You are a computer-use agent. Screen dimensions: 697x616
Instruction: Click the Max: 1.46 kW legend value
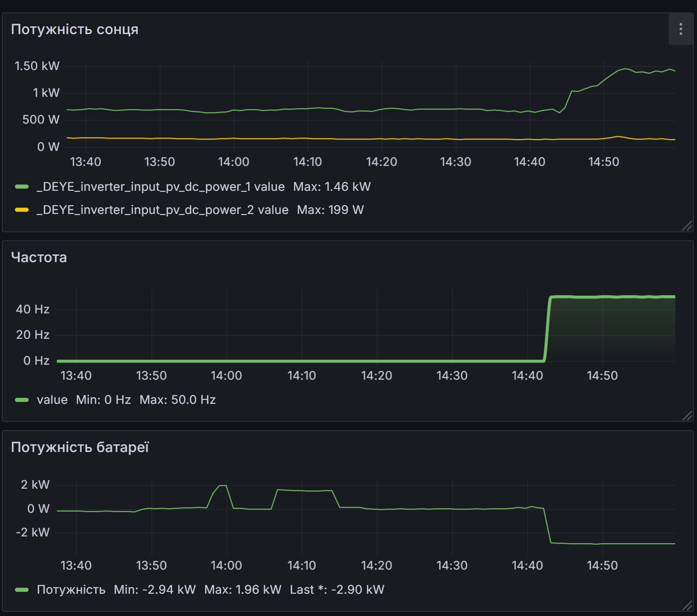332,187
